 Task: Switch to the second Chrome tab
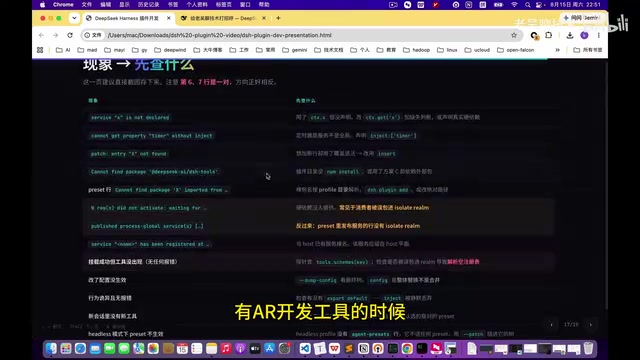(223, 18)
